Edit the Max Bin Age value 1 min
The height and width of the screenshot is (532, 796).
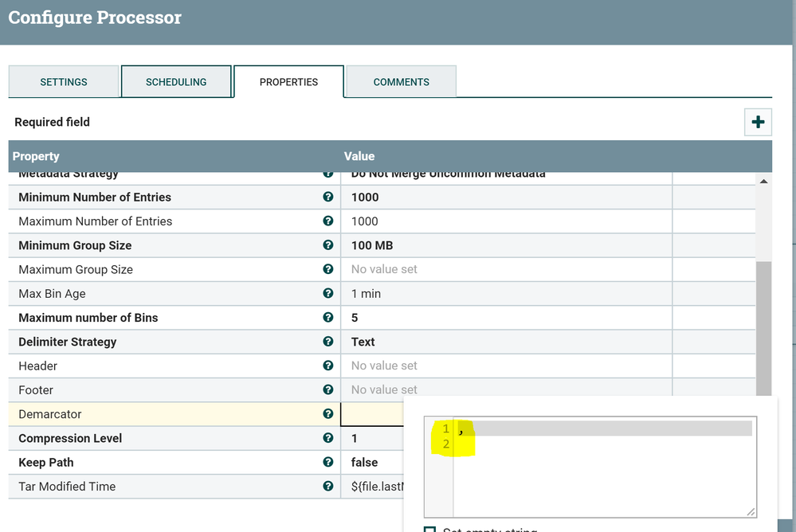[x=506, y=293]
